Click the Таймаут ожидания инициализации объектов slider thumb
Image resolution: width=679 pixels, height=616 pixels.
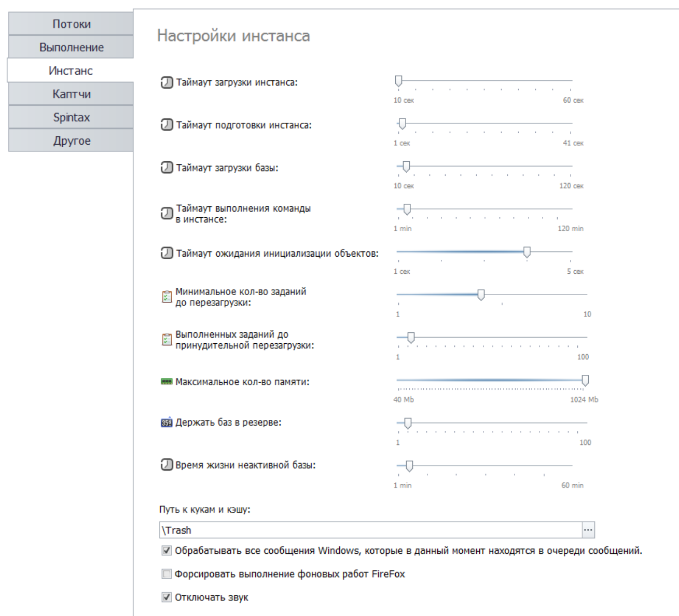527,253
